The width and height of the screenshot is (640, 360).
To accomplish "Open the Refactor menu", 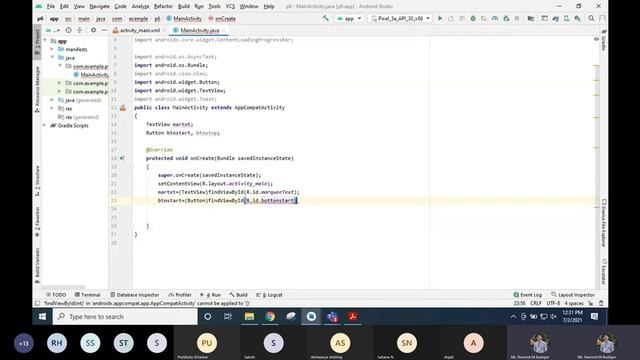I will point(163,7).
